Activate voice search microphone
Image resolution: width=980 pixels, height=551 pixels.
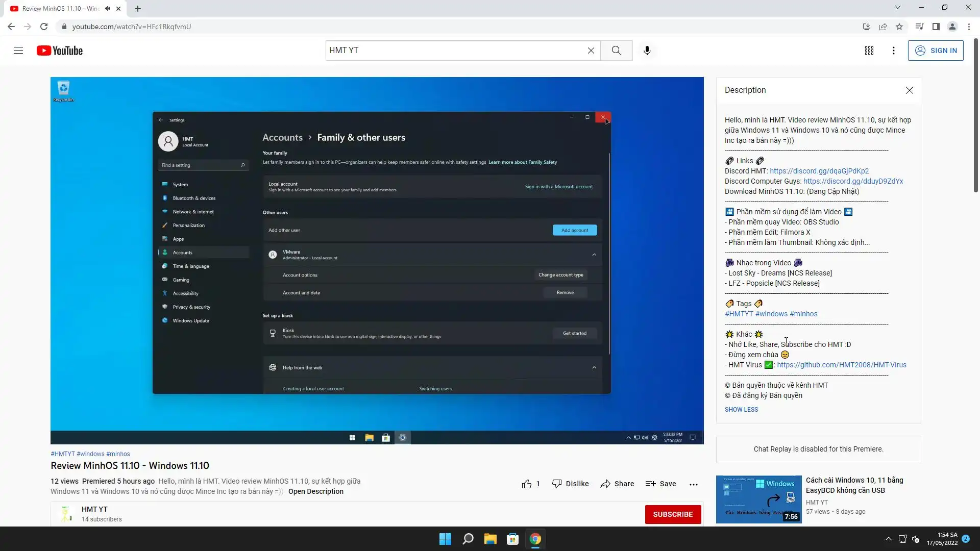tap(647, 51)
